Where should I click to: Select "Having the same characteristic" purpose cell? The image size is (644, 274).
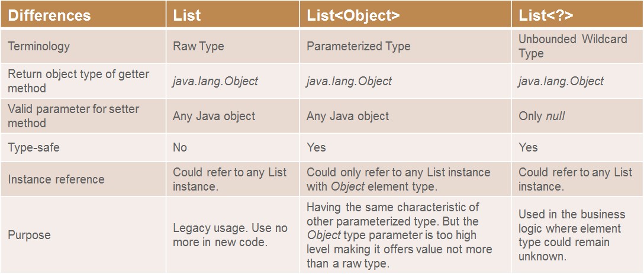(399, 235)
